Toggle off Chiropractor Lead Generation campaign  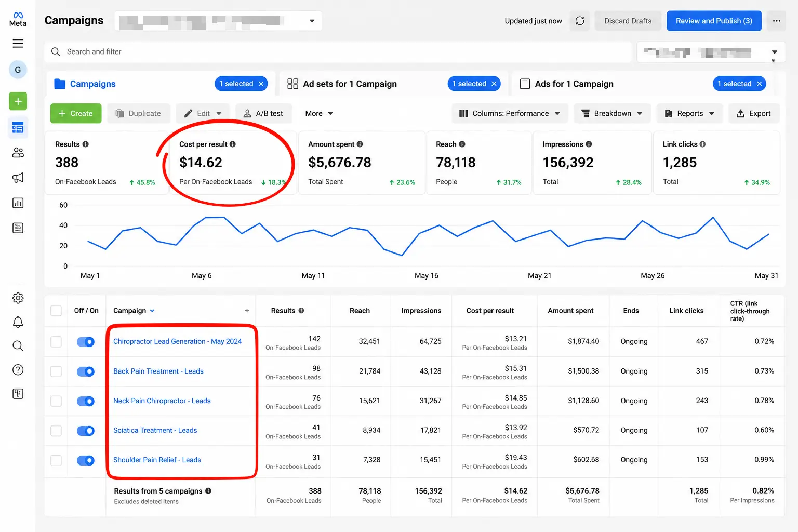tap(86, 342)
